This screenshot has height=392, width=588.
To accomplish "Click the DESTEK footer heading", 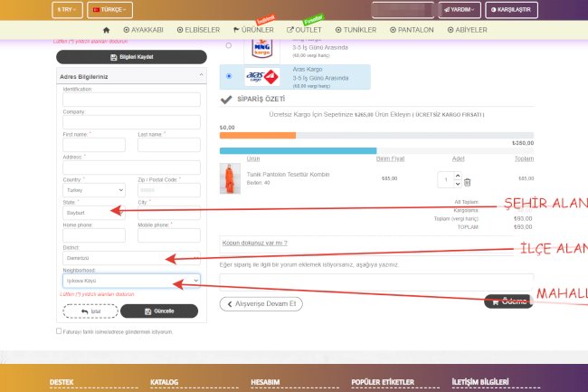I will (62, 382).
